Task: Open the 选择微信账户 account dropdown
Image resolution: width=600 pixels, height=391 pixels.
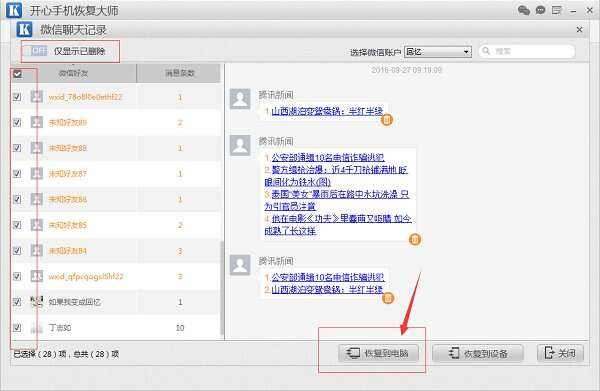Action: pos(438,52)
